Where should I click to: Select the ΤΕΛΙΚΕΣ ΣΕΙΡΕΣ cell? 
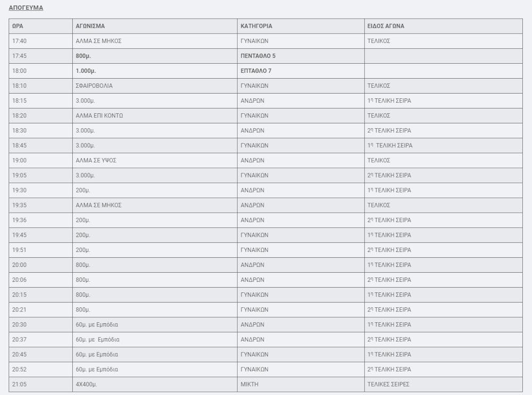pos(388,384)
